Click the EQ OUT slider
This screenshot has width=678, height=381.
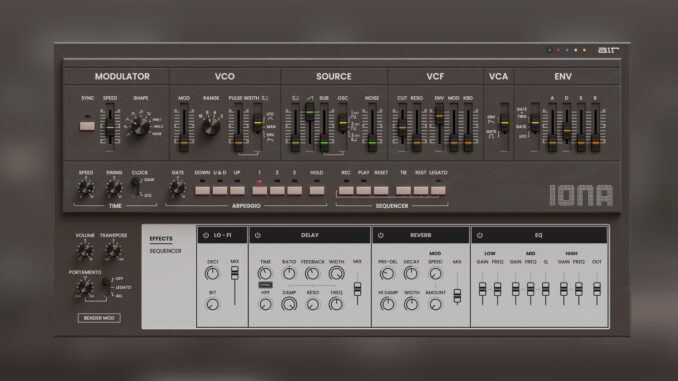(597, 289)
